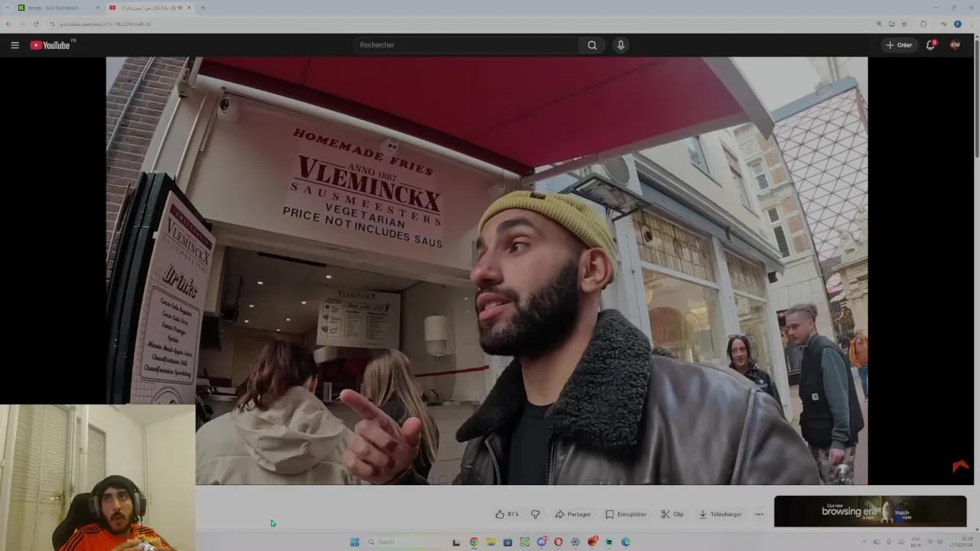Close the Kick Dashboard tab
This screenshot has height=551, width=980.
[98, 8]
